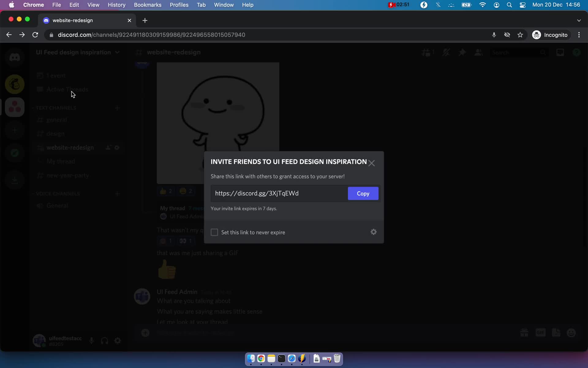Open the History menu in Chrome
588x368 pixels.
pos(116,5)
